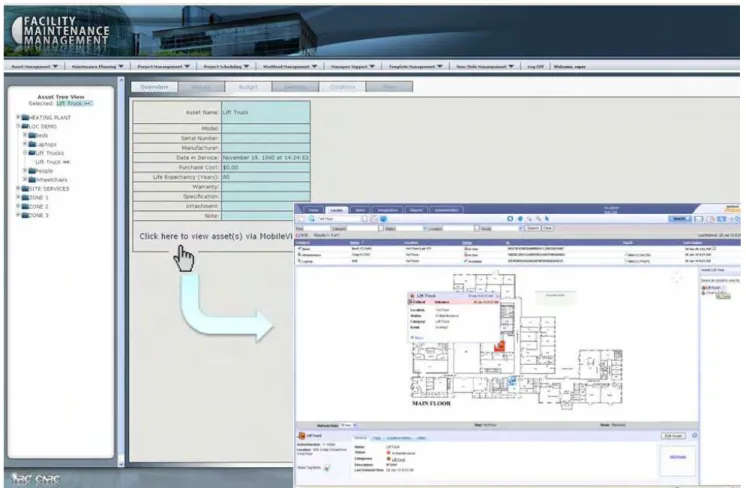Open the Status filter dropdown in MobileView
The height and width of the screenshot is (488, 746).
[x=425, y=228]
